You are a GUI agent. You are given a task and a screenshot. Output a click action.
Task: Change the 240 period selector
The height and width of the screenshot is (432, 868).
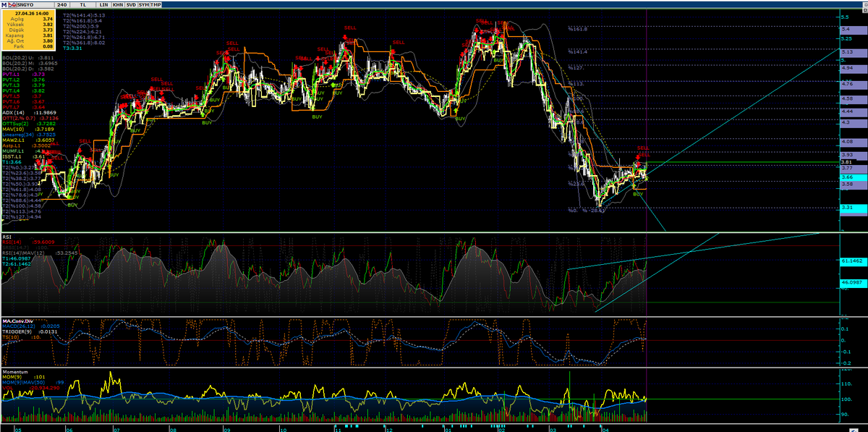click(x=62, y=5)
